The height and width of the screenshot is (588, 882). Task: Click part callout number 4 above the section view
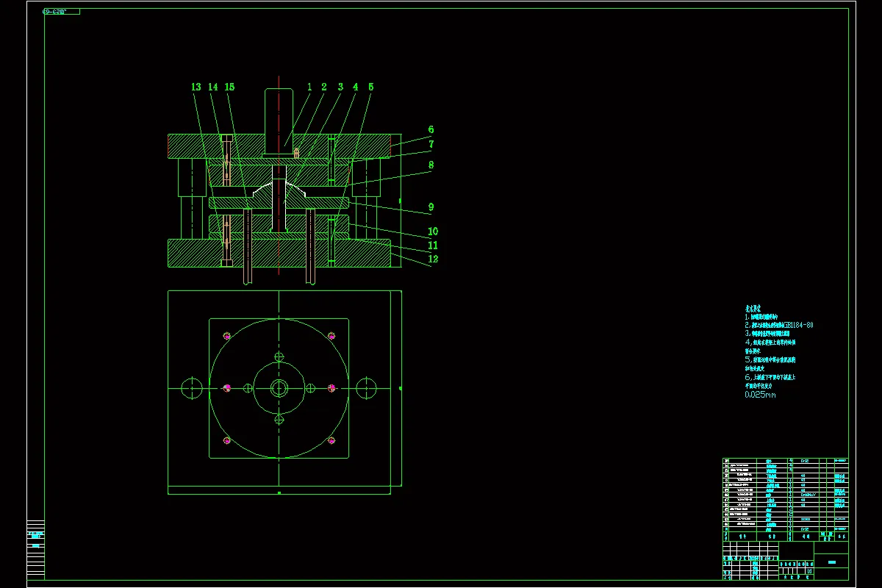[x=356, y=87]
